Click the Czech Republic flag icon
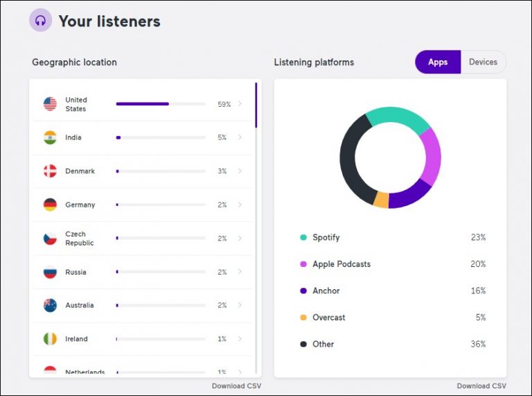The width and height of the screenshot is (532, 396). click(50, 239)
